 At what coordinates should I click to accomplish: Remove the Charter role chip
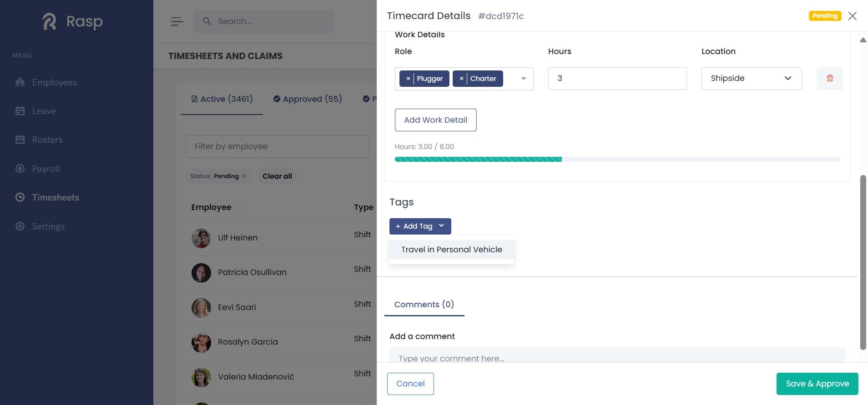point(461,79)
